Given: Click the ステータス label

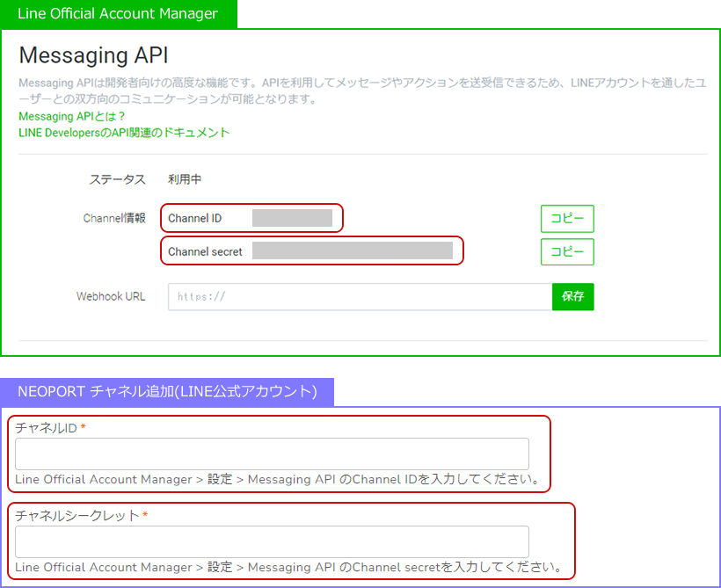Looking at the screenshot, I should [x=117, y=179].
